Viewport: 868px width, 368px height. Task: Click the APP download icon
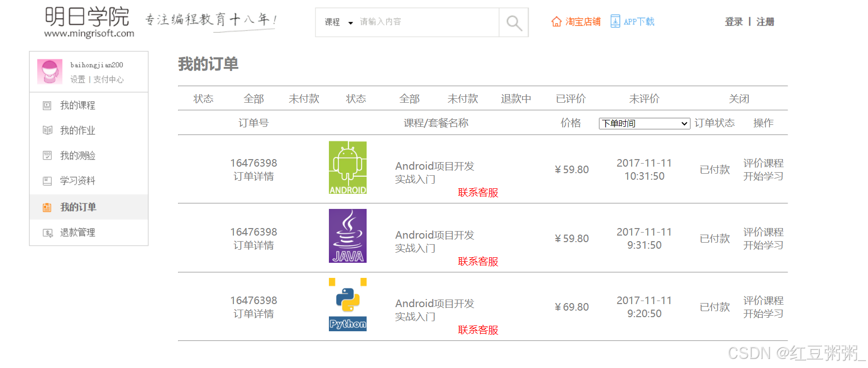(615, 21)
